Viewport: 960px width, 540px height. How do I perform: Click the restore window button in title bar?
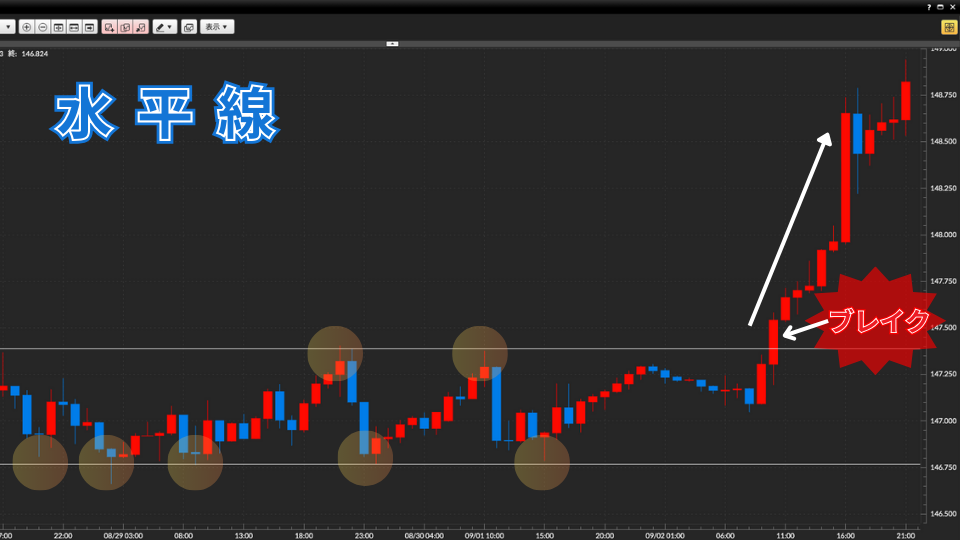941,7
